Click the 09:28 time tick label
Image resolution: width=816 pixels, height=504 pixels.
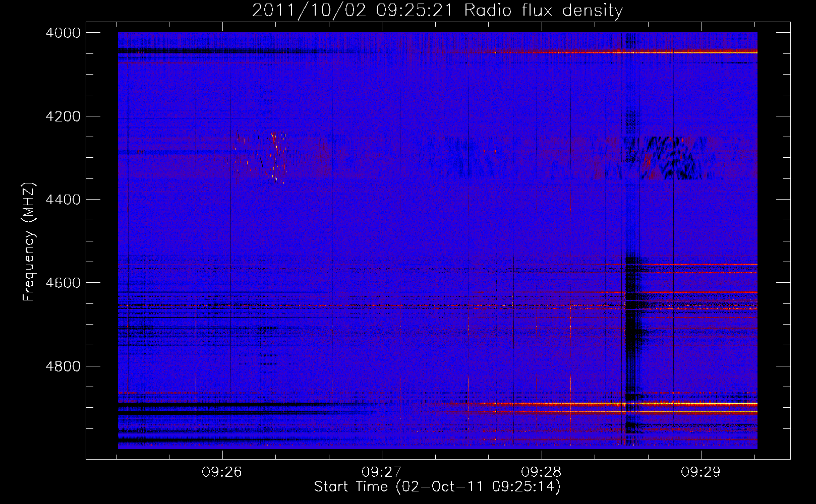(541, 472)
